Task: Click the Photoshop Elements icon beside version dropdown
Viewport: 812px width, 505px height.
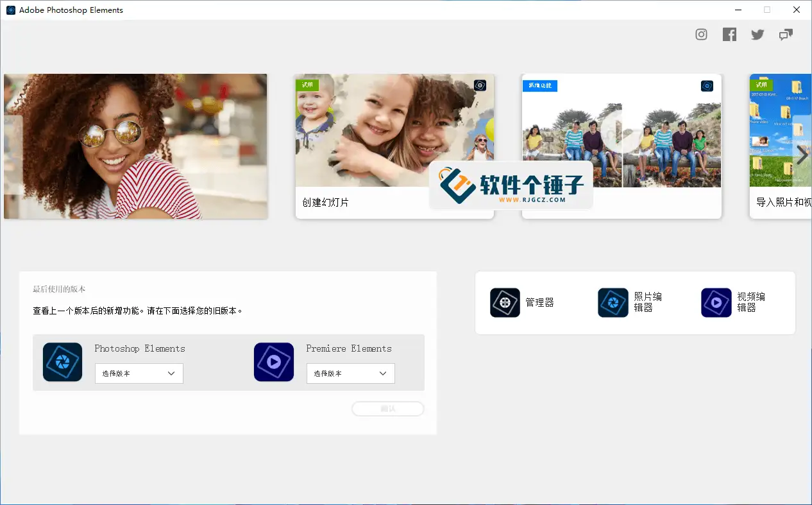Action: click(x=62, y=362)
